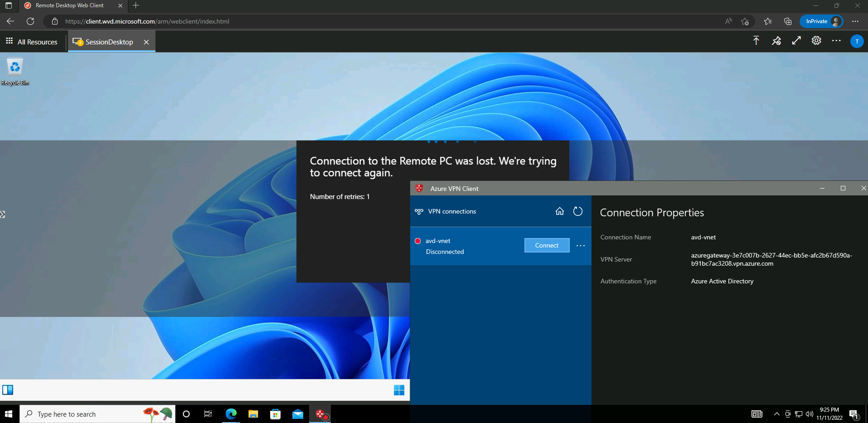868x423 pixels.
Task: Open Cortana circle in taskbar
Action: click(186, 414)
